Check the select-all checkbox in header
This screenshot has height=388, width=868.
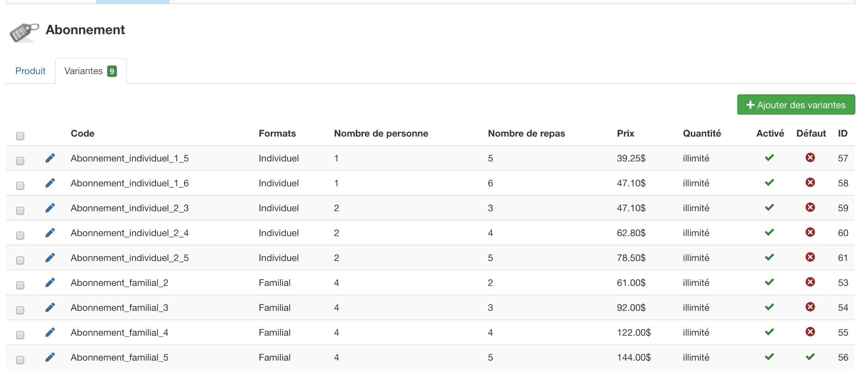pos(20,136)
